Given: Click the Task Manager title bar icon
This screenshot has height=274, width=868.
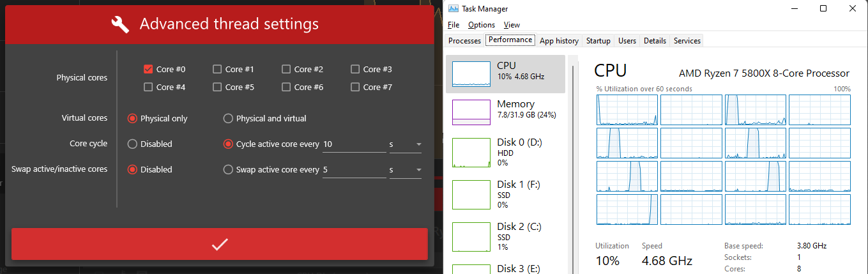Looking at the screenshot, I should [x=453, y=9].
